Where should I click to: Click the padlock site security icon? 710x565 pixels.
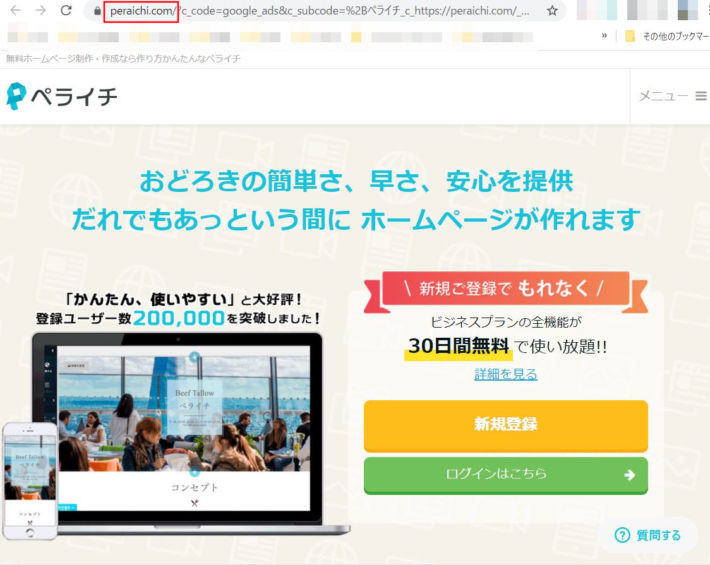(97, 11)
